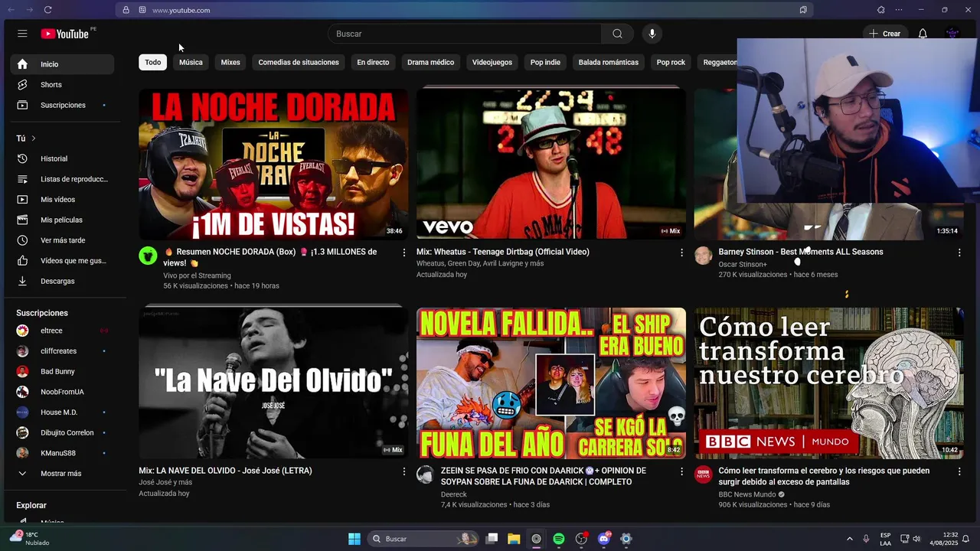Select the En directo chip
The image size is (980, 551).
pyautogui.click(x=373, y=62)
